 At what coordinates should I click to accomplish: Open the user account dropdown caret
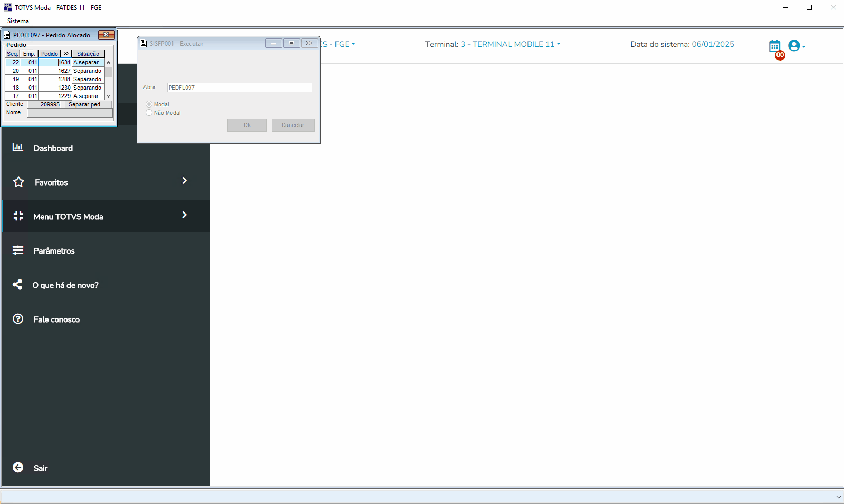pos(804,47)
